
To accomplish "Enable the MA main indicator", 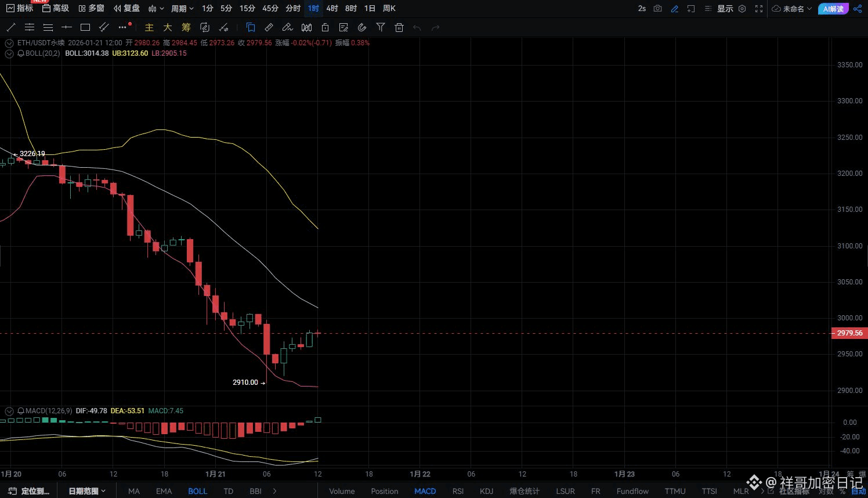I will tap(134, 491).
